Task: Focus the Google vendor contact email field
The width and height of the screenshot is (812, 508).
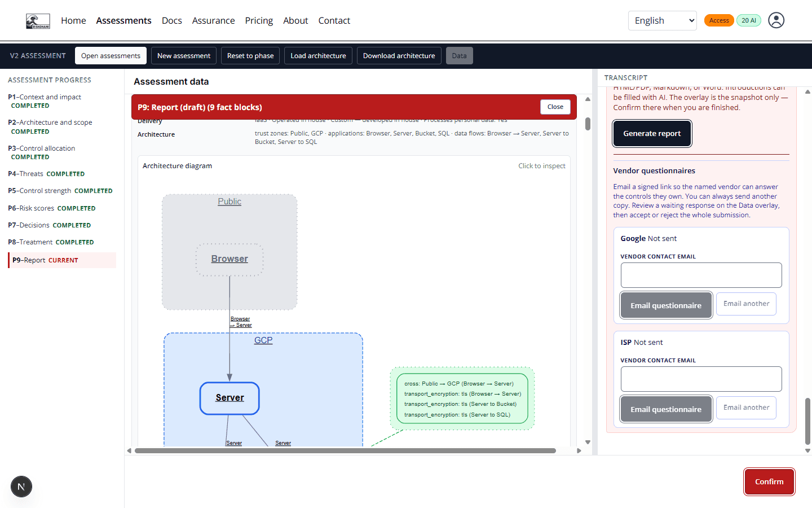Action: [x=701, y=275]
